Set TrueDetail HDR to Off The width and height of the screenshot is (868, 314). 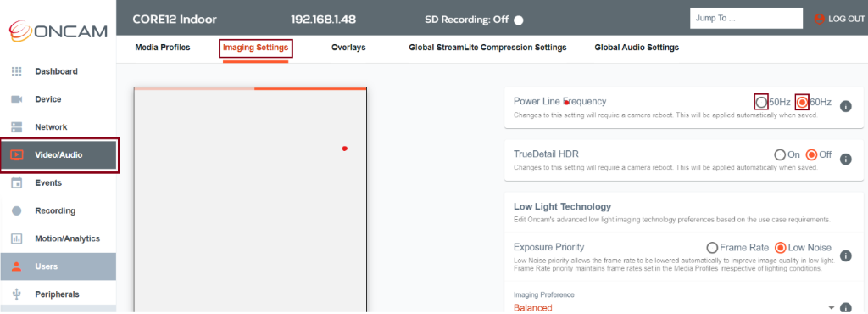coord(811,154)
